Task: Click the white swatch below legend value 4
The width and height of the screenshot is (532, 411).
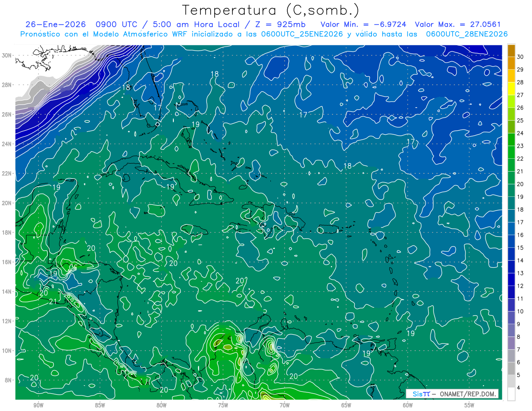Action: [511, 394]
